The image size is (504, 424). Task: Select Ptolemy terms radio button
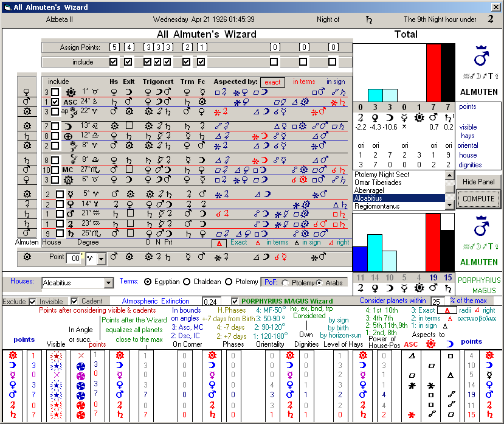tap(229, 282)
